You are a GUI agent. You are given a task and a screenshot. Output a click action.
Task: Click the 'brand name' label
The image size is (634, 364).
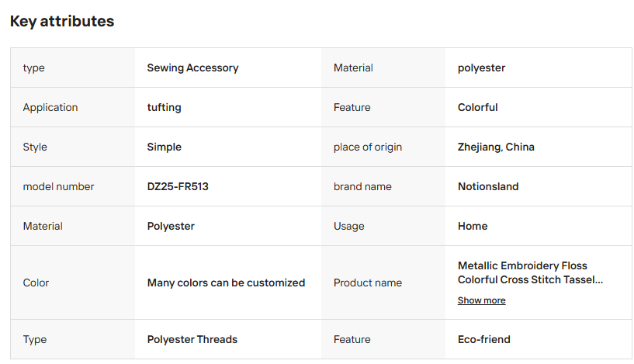(362, 186)
